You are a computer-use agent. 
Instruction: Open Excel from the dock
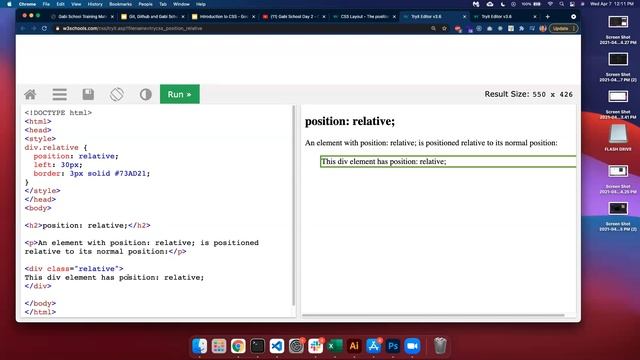335,346
